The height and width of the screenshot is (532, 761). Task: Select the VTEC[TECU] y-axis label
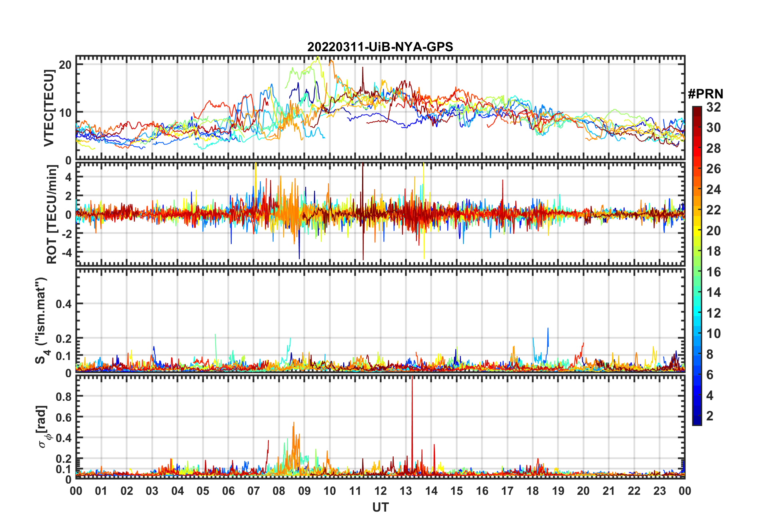pos(49,108)
